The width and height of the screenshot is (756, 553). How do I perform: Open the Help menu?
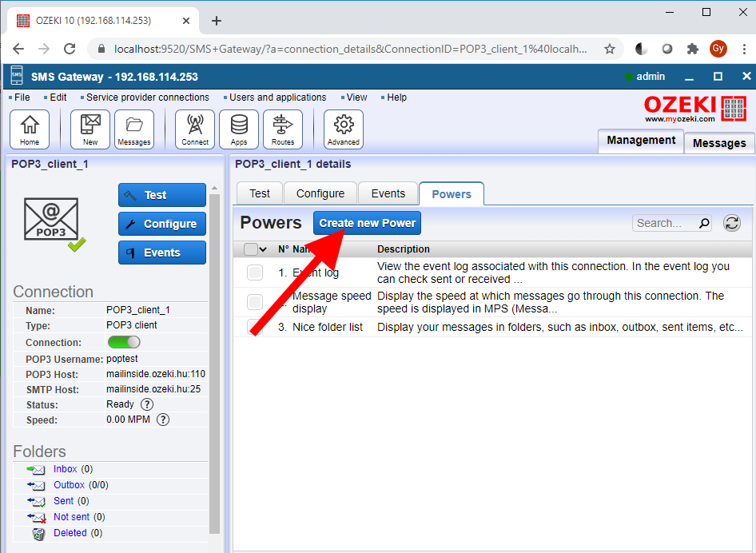click(396, 97)
